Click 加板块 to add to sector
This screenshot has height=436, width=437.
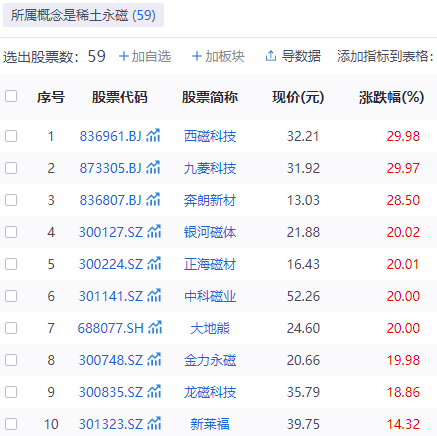(218, 56)
